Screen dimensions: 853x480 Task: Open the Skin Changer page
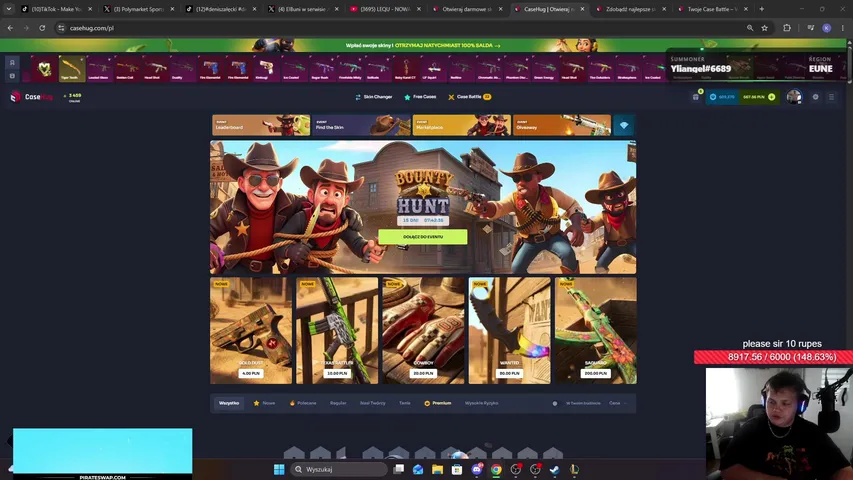pos(374,97)
